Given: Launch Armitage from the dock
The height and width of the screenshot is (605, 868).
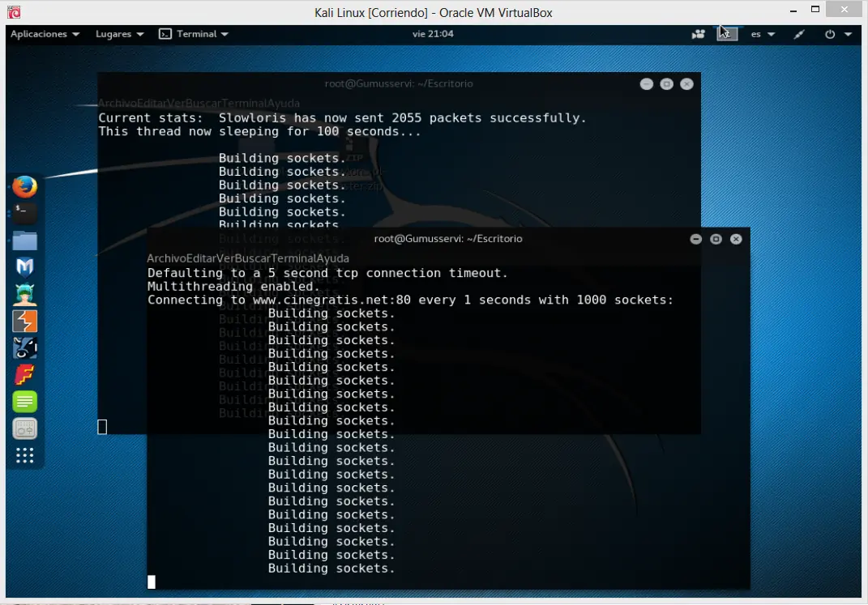Looking at the screenshot, I should click(24, 294).
